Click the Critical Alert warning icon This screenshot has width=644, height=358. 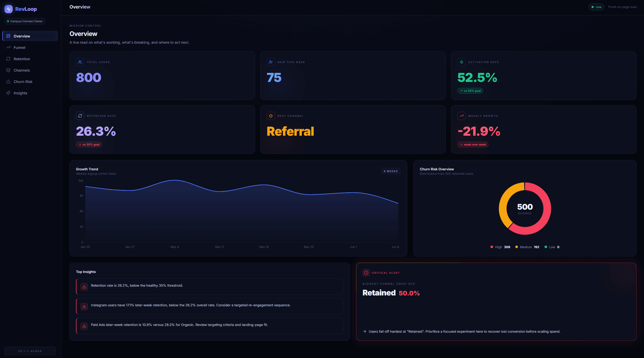pos(366,273)
